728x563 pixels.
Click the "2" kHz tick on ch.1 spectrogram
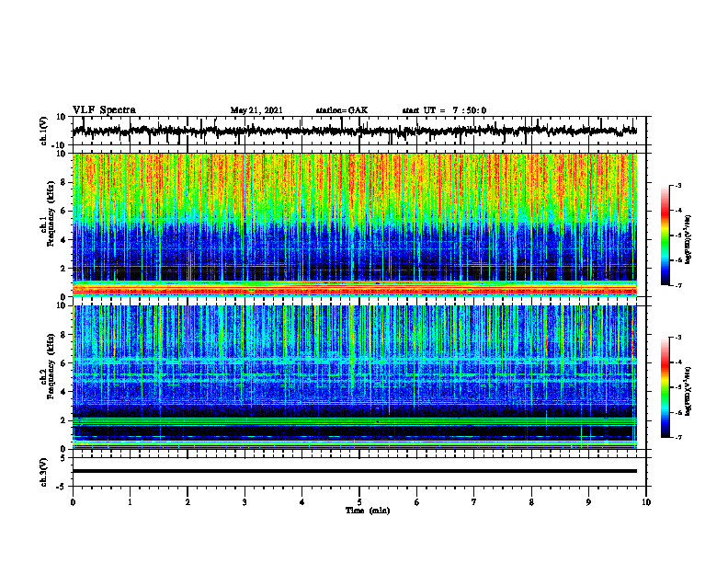tap(63, 268)
